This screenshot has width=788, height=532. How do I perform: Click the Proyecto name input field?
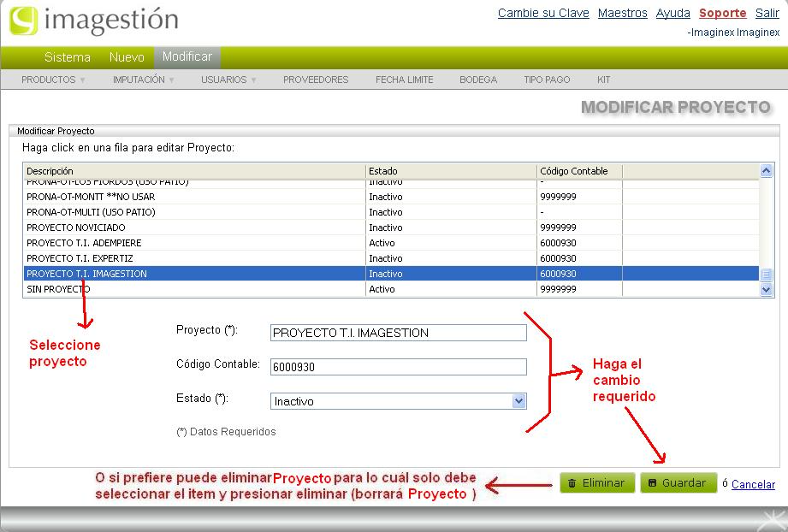[x=398, y=333]
